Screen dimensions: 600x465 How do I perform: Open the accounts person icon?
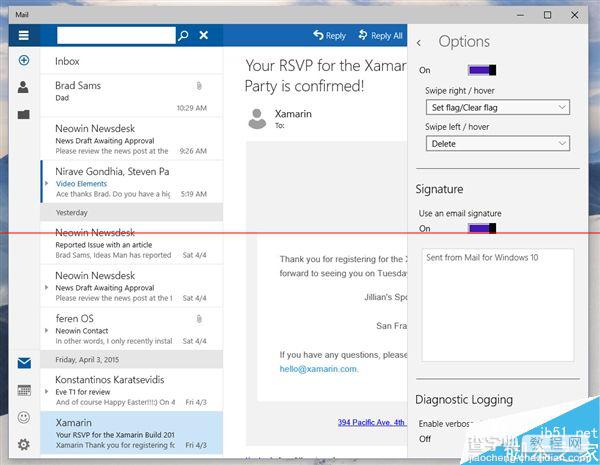point(23,87)
